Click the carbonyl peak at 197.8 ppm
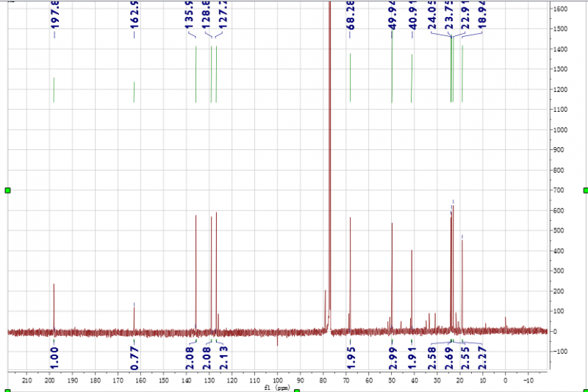588x392 pixels. 54,307
